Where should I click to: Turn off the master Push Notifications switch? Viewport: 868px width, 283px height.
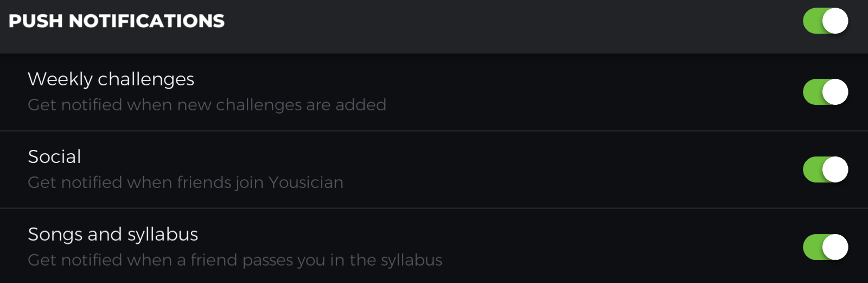(825, 21)
